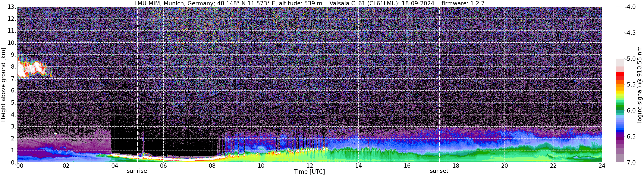This screenshot has height=176, width=644.
Task: Click the '10.' height axis tick label
Action: pyautogui.click(x=12, y=43)
